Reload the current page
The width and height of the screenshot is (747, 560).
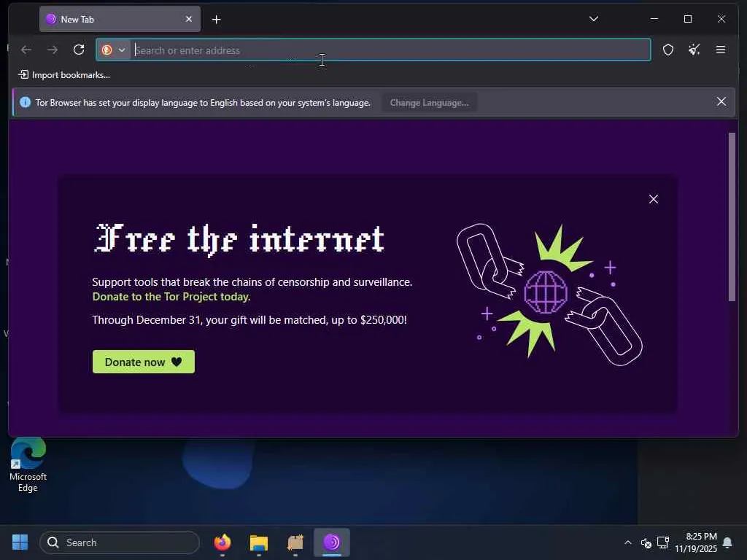(x=79, y=50)
